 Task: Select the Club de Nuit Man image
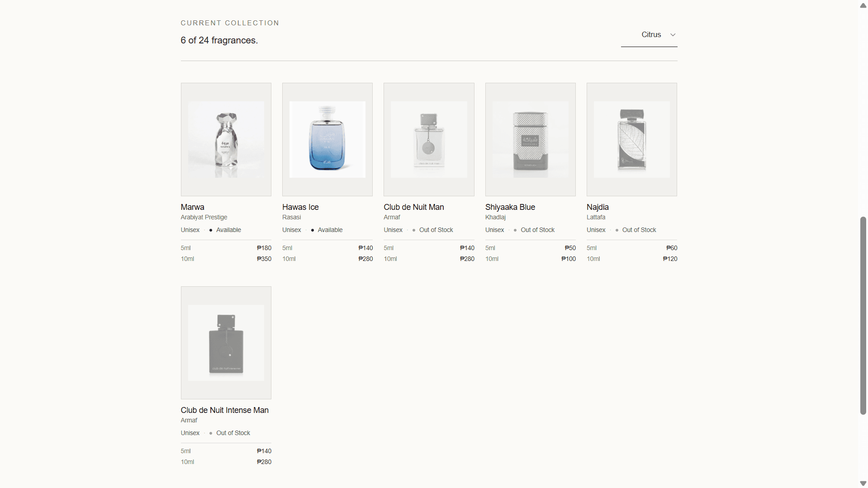(x=429, y=139)
